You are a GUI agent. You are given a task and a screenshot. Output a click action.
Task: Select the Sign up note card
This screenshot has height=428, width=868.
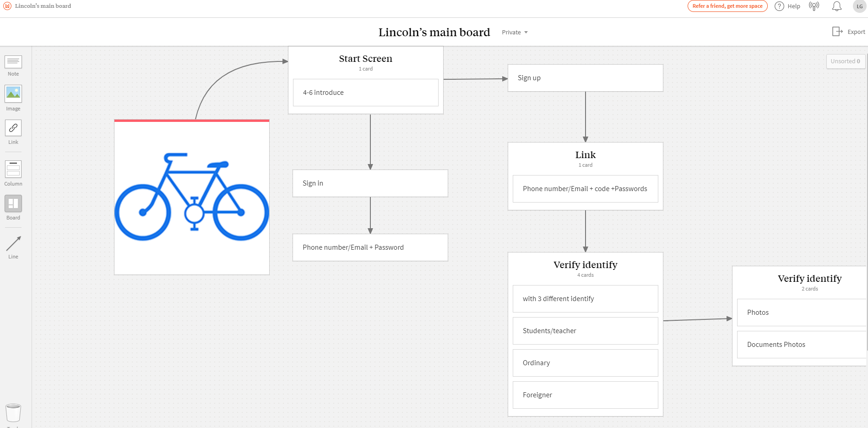585,78
